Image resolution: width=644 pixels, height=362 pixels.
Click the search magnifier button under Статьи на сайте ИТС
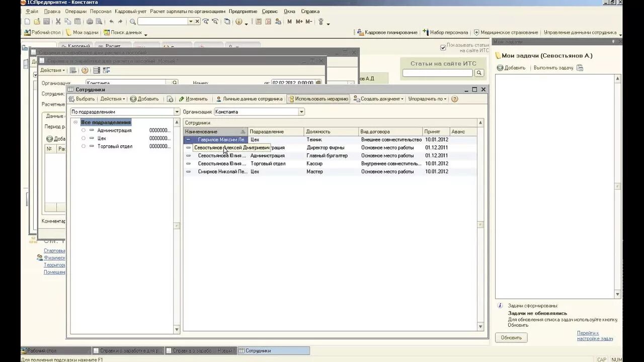[479, 73]
